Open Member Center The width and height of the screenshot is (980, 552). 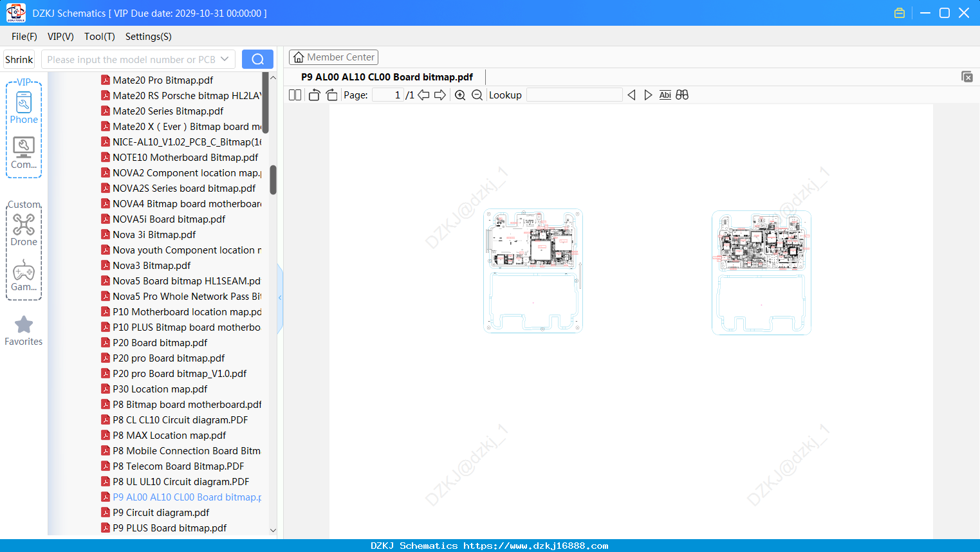pyautogui.click(x=333, y=57)
